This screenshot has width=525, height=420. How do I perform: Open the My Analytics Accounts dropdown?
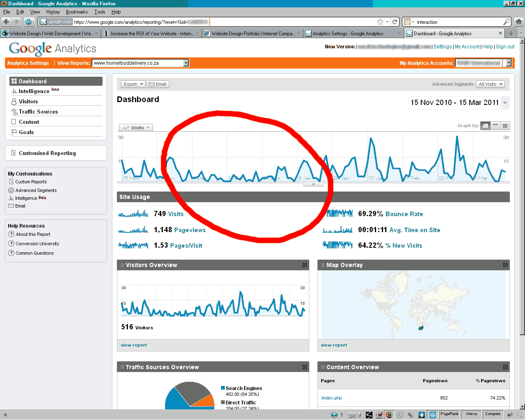[x=484, y=63]
